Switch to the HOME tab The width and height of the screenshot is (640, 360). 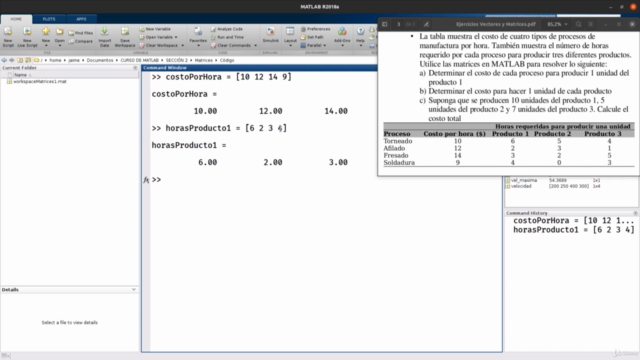click(x=16, y=19)
